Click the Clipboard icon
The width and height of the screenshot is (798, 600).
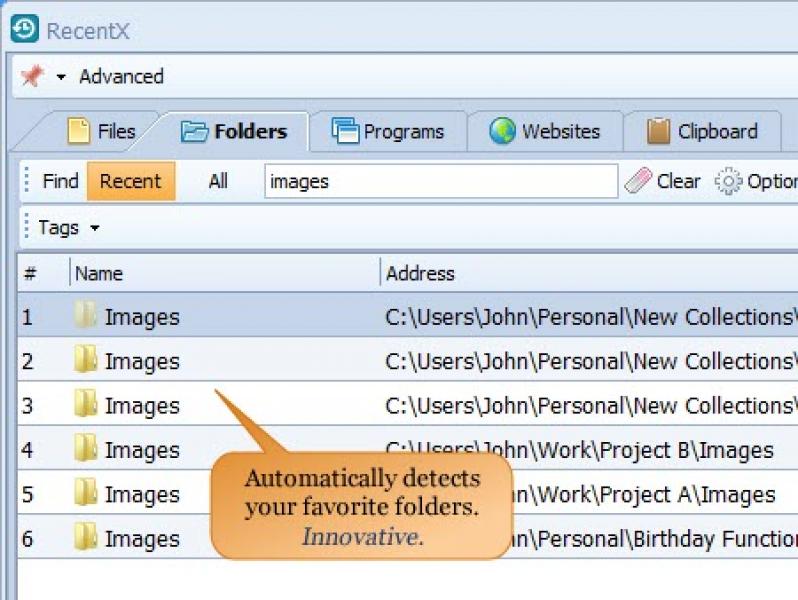tap(658, 131)
